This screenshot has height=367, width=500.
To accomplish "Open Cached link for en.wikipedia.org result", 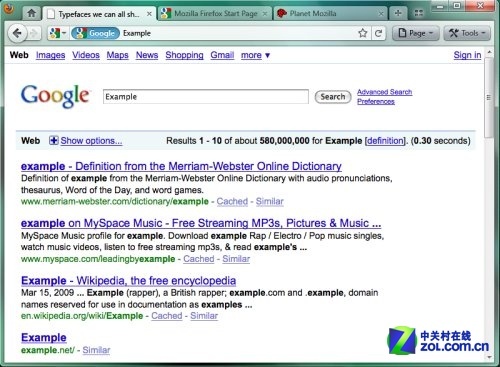I will tap(167, 316).
